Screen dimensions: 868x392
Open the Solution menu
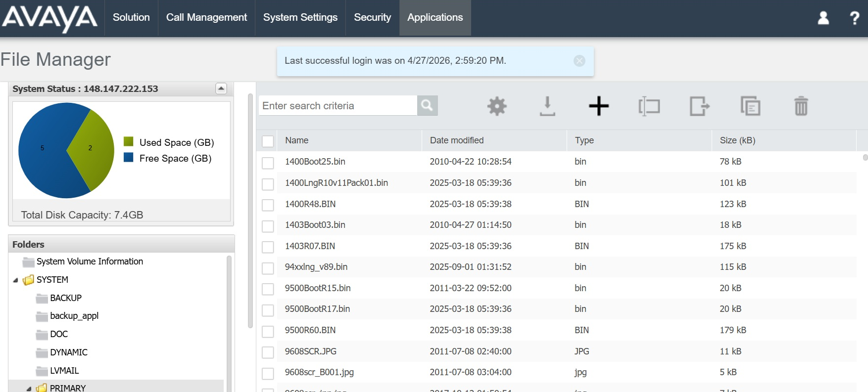click(131, 17)
